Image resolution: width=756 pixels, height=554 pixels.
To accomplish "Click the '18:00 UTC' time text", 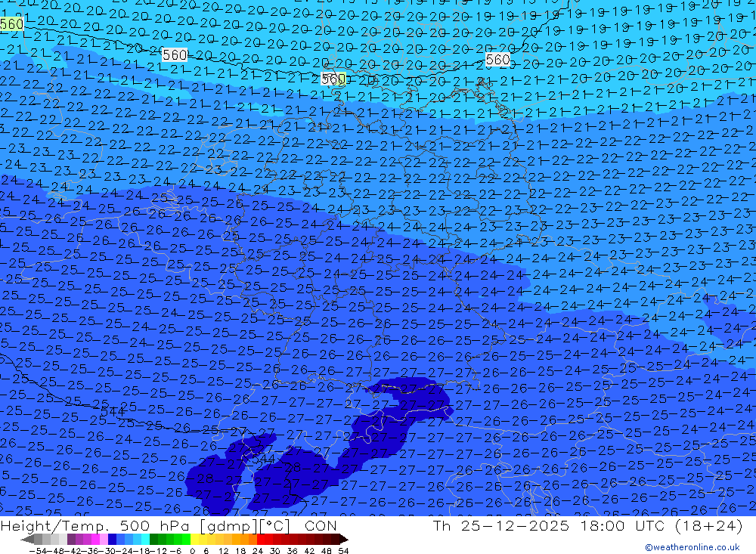I will (x=622, y=526).
